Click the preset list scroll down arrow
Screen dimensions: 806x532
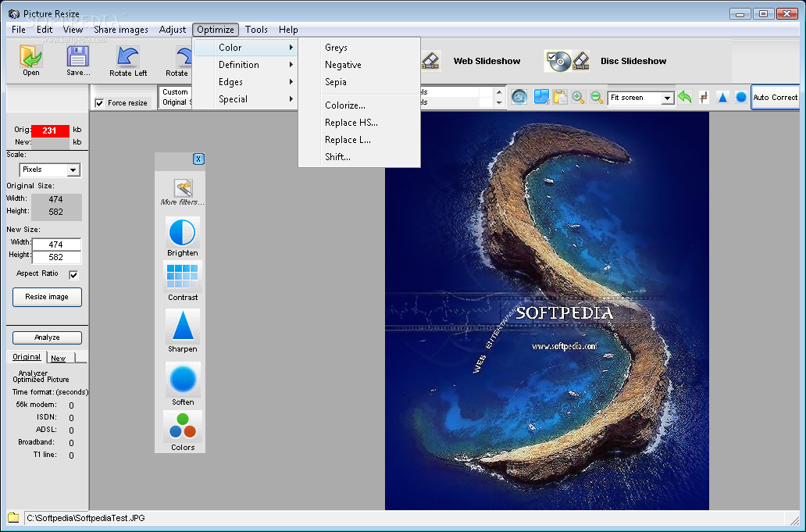(498, 102)
